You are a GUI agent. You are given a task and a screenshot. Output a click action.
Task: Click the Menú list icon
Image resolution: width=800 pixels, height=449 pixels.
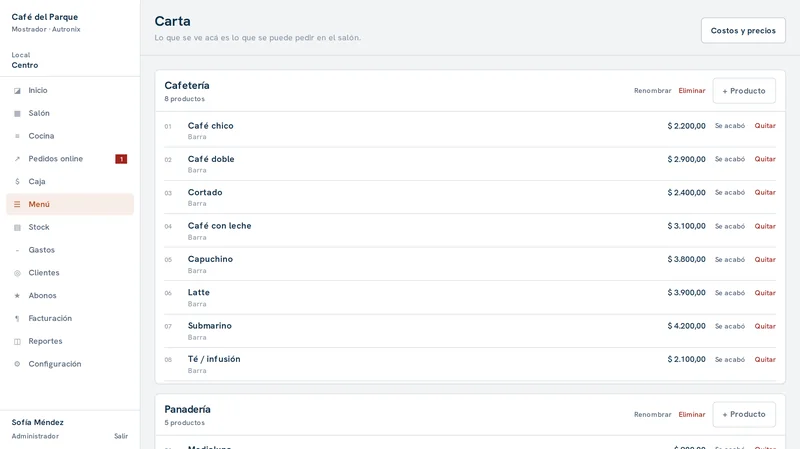(x=17, y=205)
